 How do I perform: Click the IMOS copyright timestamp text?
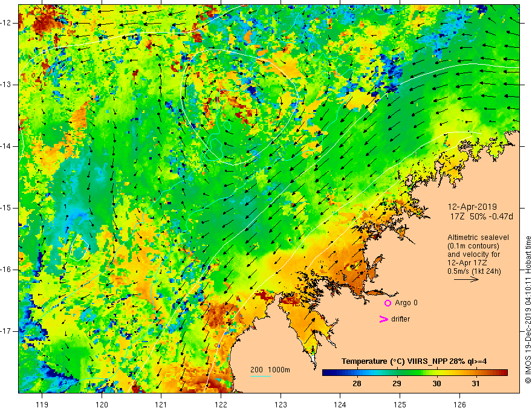pos(528,309)
